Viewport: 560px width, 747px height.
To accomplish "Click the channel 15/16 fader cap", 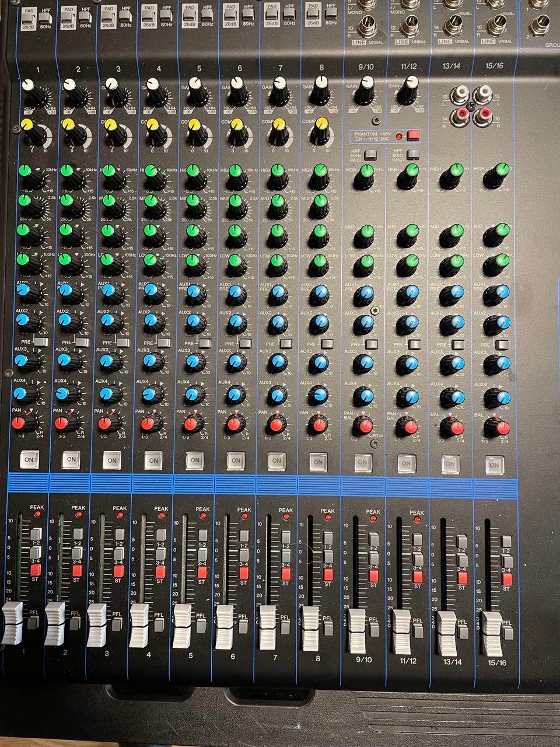I will pyautogui.click(x=492, y=634).
